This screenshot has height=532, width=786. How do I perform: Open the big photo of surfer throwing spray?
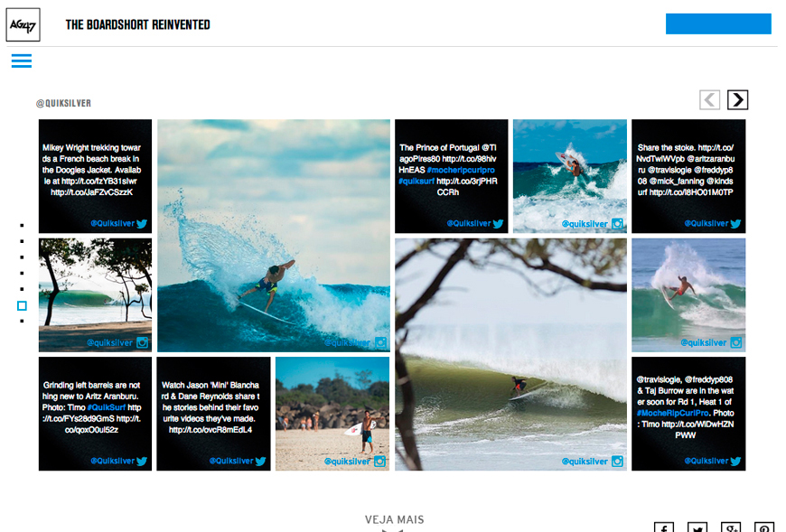(274, 236)
